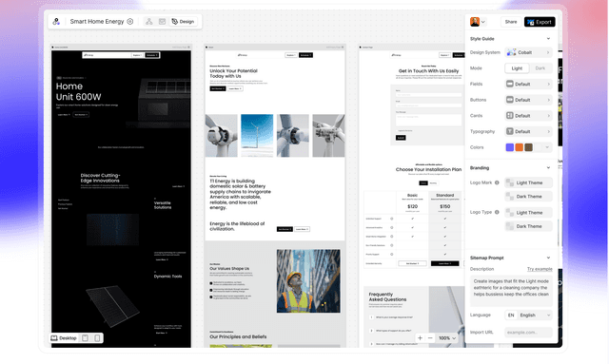The width and height of the screenshot is (609, 364).
Task: Open the Cards Default style option
Action: 528,116
